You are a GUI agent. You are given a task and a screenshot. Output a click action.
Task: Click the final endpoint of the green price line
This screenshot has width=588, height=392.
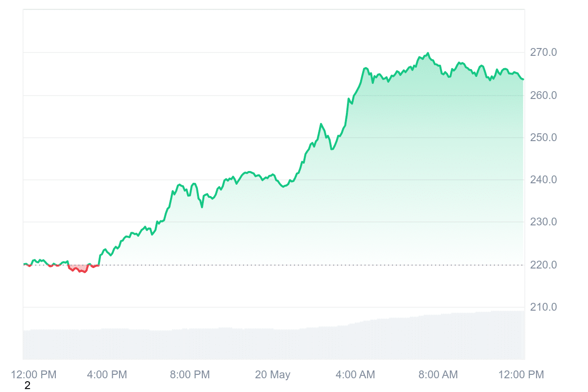click(x=523, y=79)
